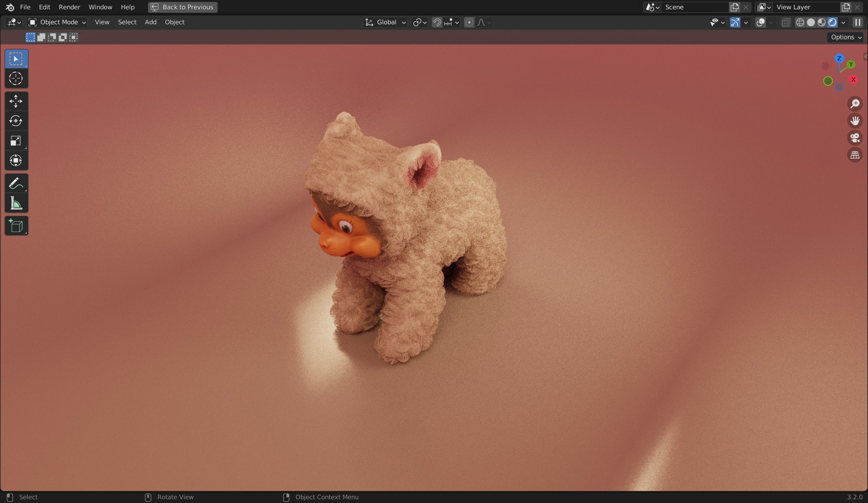The height and width of the screenshot is (503, 868).
Task: Click the viewport zoom magnifier icon
Action: [x=855, y=104]
